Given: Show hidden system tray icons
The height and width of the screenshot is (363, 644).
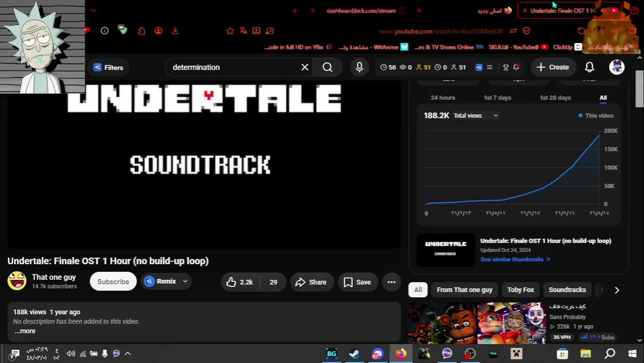Looking at the screenshot, I should tap(128, 353).
